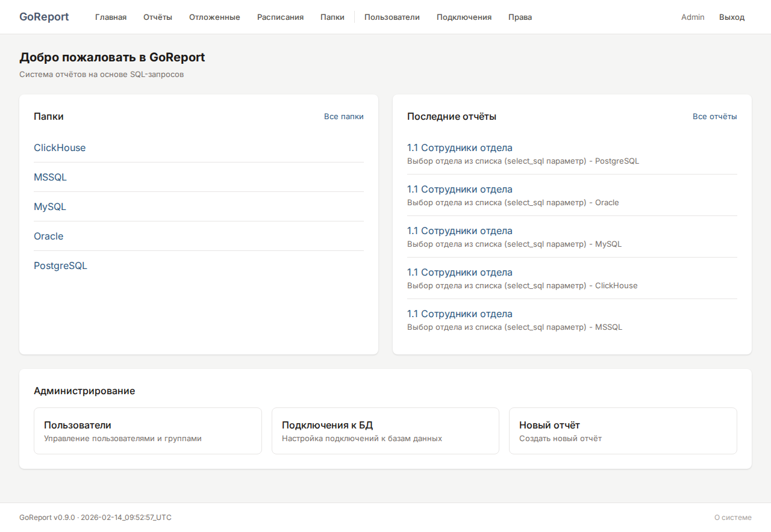Open Сотрудники отдела report for Oracle
The image size is (771, 532).
click(x=460, y=190)
